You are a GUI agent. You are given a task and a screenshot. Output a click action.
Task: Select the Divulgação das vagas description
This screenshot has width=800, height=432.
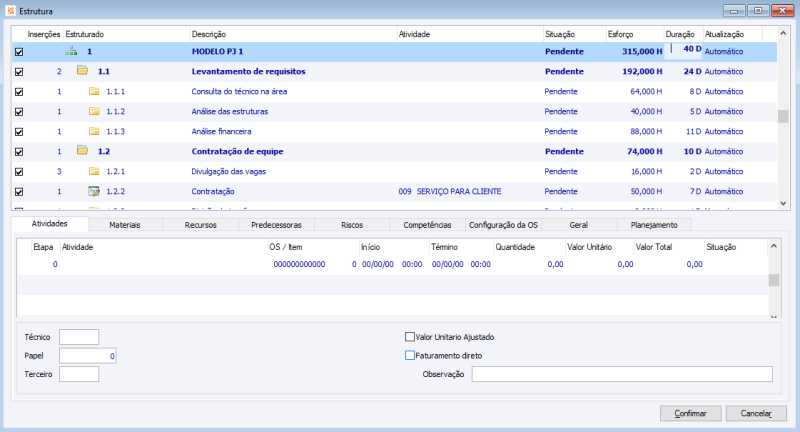229,171
